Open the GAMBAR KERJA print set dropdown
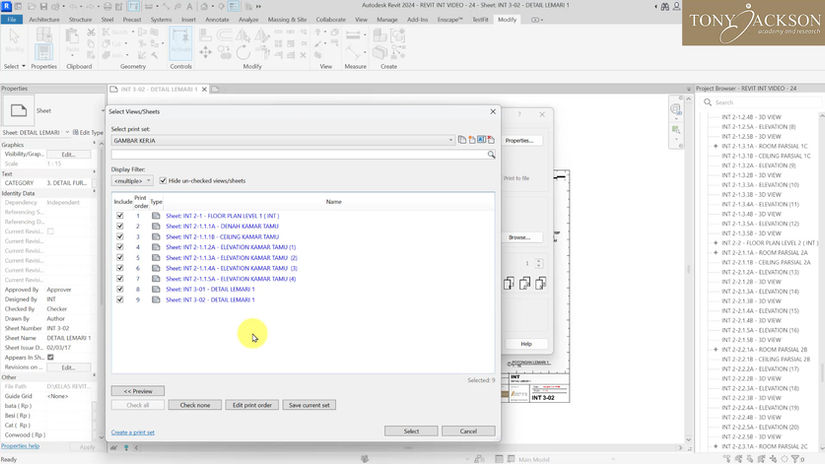The image size is (825, 464). 450,140
